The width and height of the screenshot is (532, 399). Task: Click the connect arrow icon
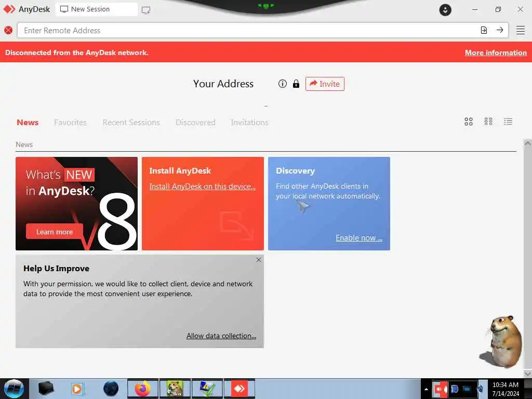500,30
